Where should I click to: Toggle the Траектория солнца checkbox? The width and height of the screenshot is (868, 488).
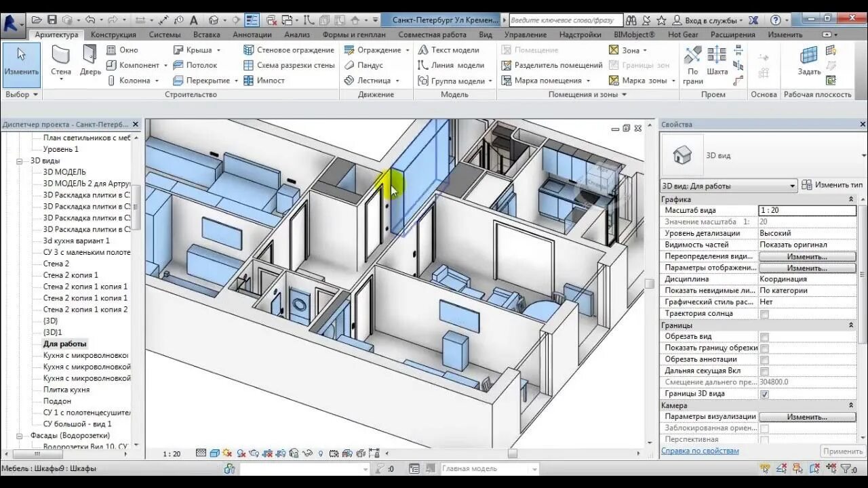(x=764, y=314)
